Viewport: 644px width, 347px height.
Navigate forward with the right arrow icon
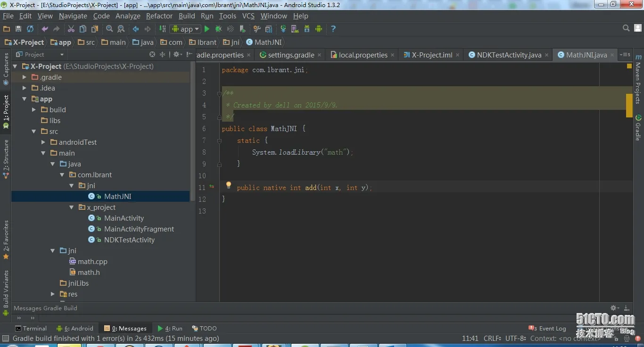click(x=148, y=29)
